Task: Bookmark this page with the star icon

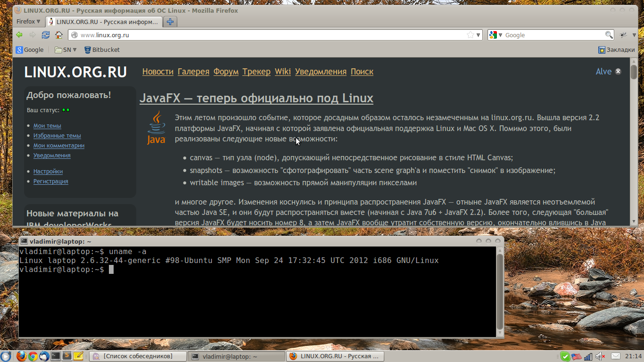Action: (470, 35)
